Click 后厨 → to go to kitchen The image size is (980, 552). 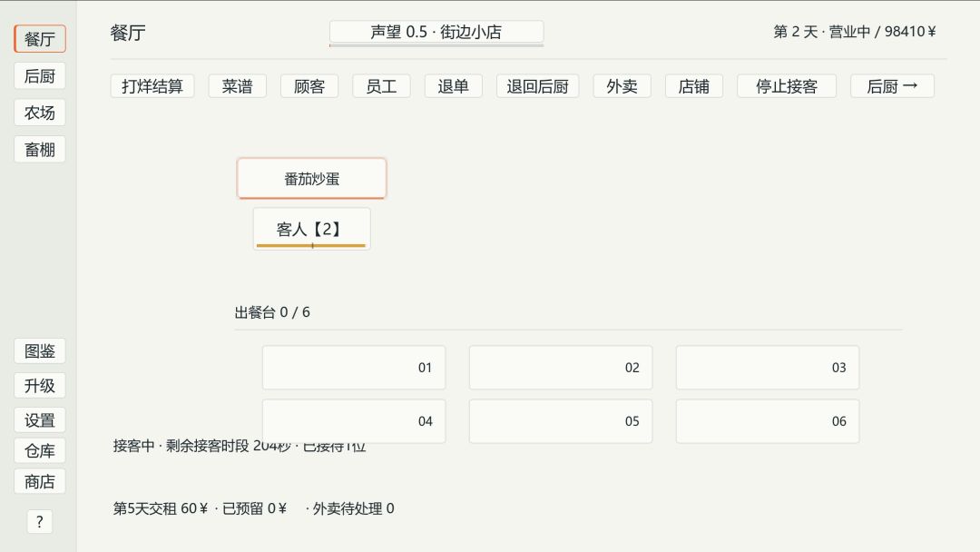click(x=892, y=85)
